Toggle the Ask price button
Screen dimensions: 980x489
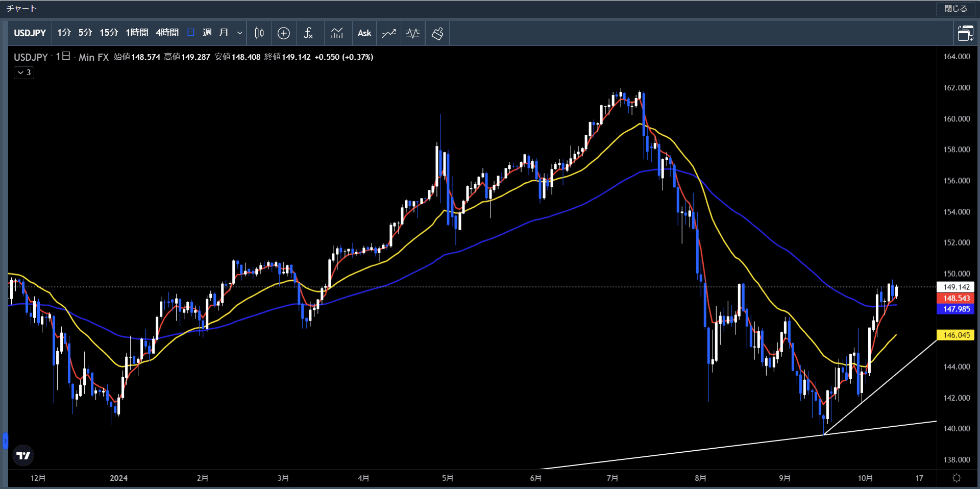[x=364, y=33]
